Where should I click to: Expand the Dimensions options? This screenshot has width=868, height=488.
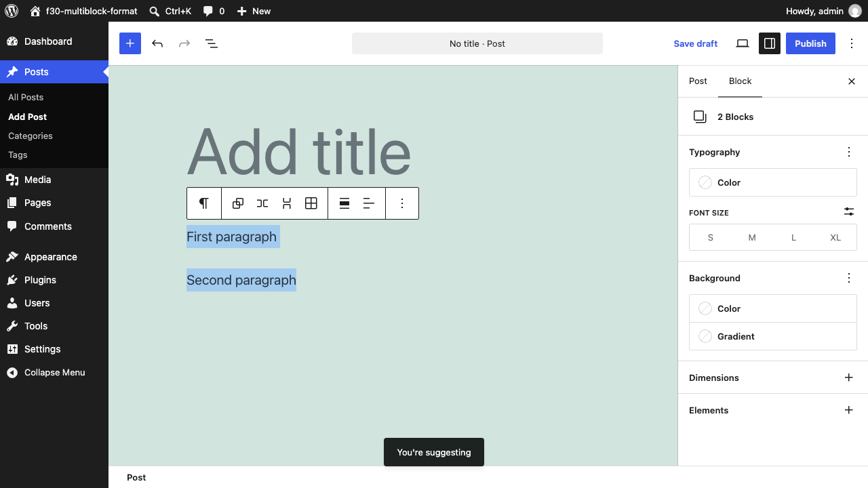[x=849, y=378]
